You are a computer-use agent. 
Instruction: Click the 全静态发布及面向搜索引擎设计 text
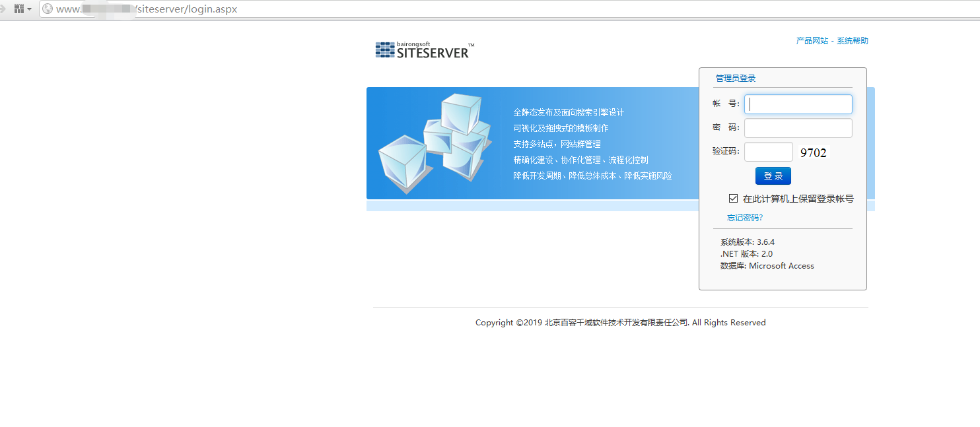point(569,113)
